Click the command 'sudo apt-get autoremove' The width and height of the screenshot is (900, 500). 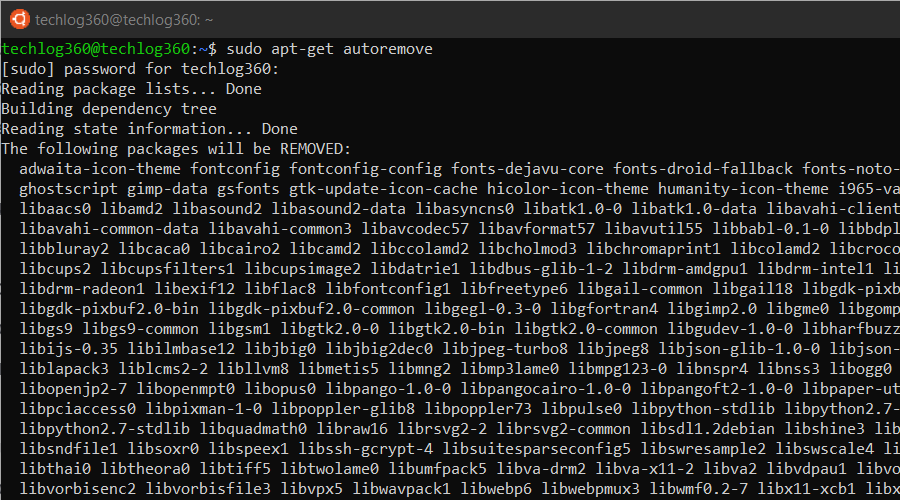(329, 49)
